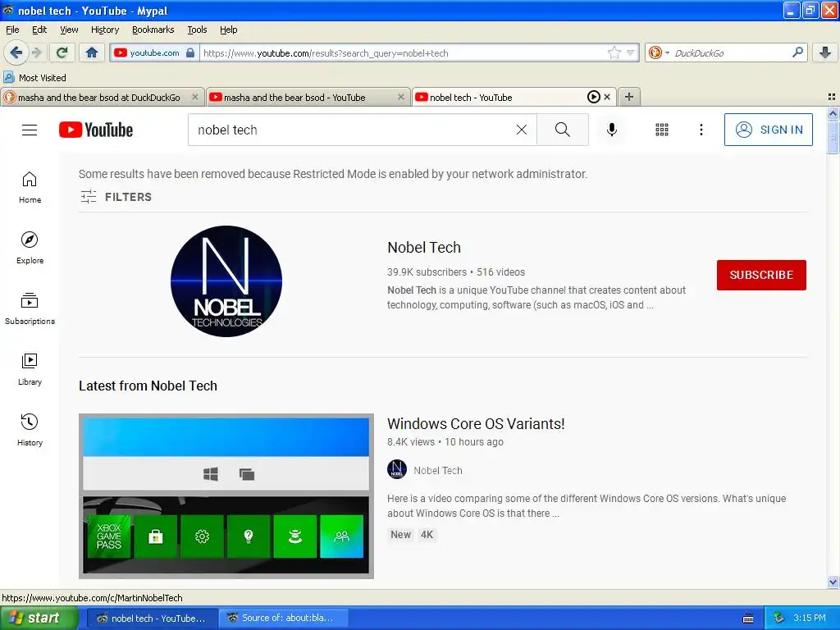
Task: Bookmark this page with the star icon
Action: tap(614, 52)
